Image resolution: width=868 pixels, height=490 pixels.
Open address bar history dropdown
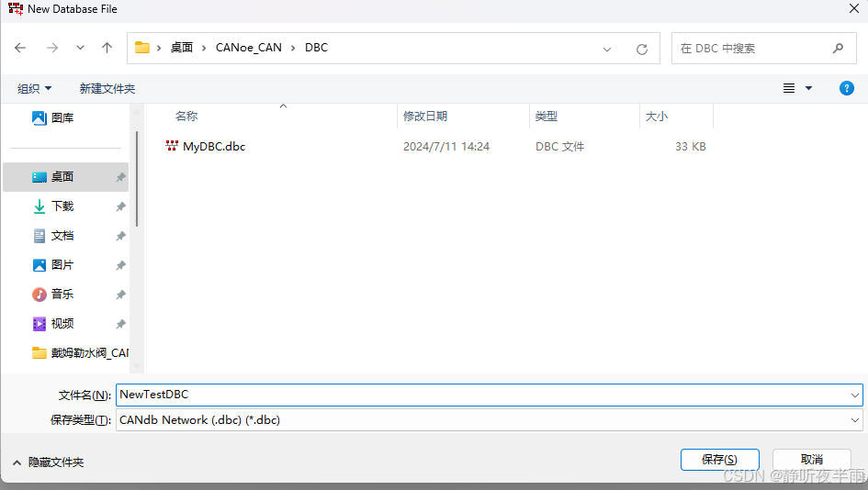tap(607, 50)
